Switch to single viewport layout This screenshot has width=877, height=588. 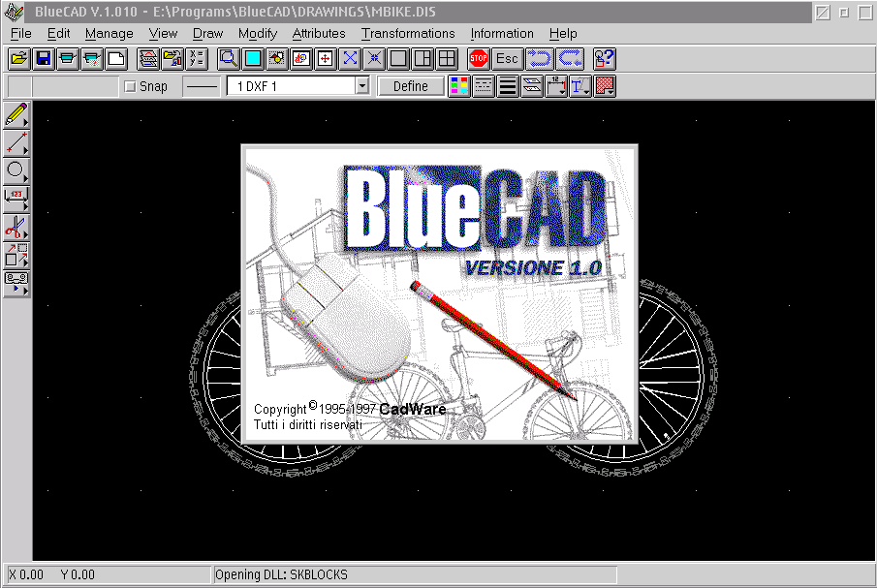pos(399,59)
